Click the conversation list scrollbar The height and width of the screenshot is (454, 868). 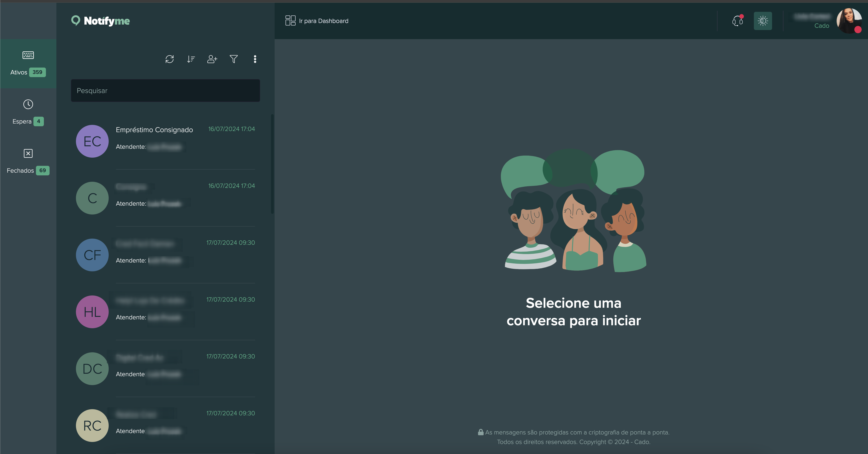(272, 164)
